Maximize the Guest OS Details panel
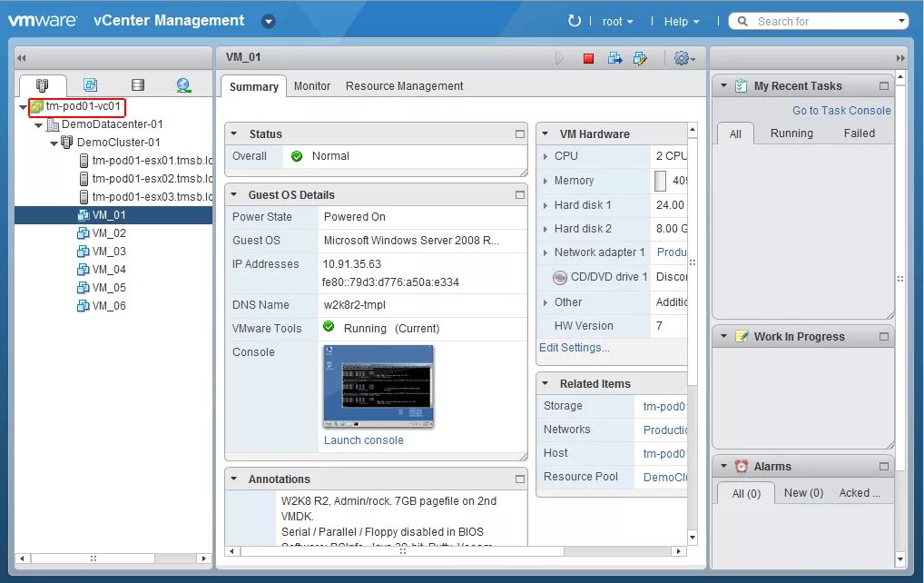 pyautogui.click(x=520, y=194)
